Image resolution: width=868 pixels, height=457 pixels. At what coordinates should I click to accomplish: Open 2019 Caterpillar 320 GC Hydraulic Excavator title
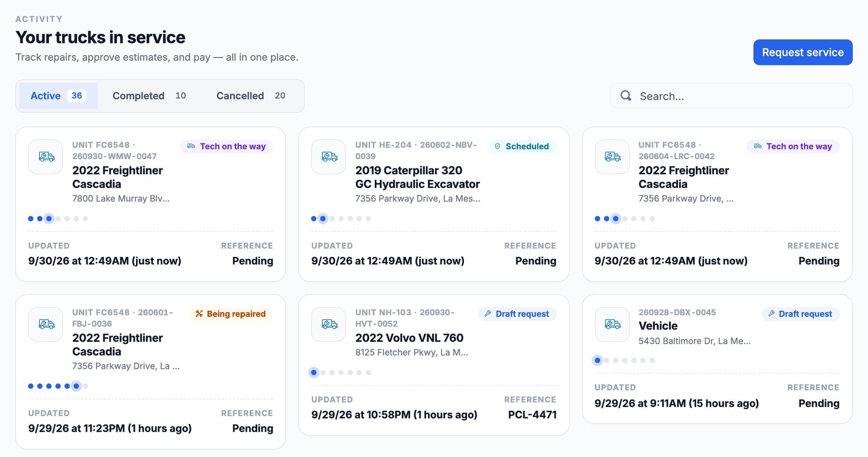pos(418,177)
